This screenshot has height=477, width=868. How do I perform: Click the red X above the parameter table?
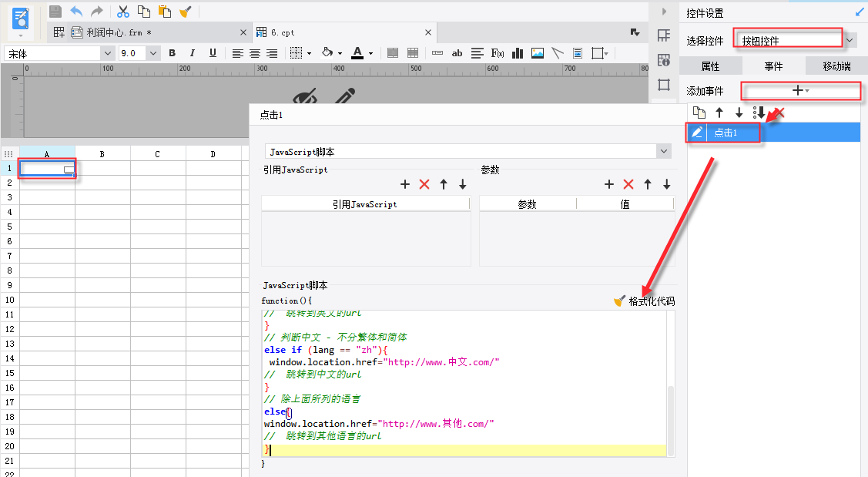(628, 184)
